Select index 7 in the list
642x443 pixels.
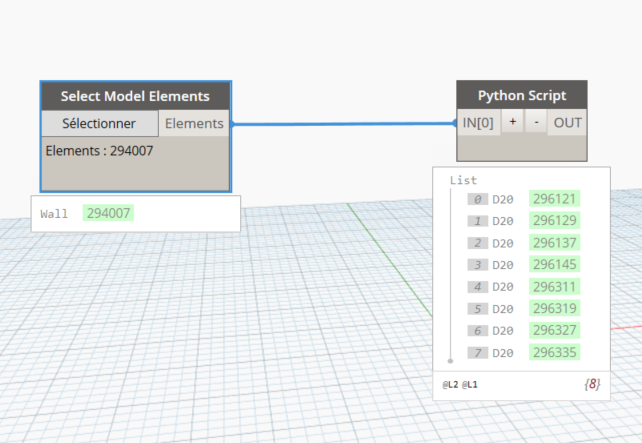477,353
